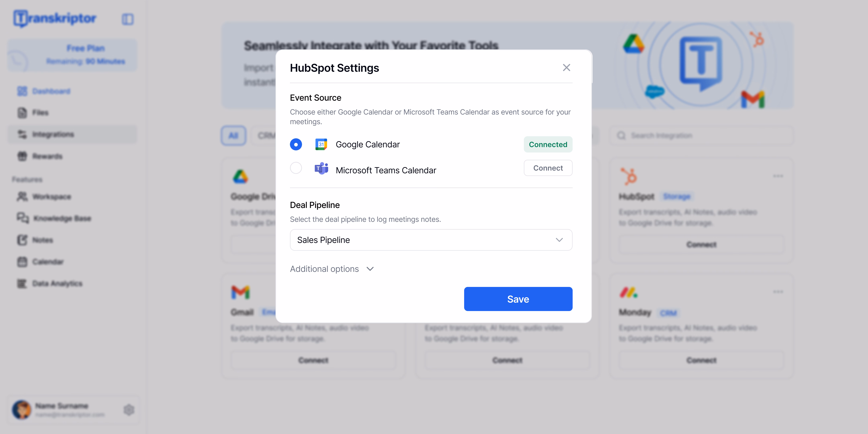Open Data Analytics from the sidebar
868x434 pixels.
tap(57, 283)
